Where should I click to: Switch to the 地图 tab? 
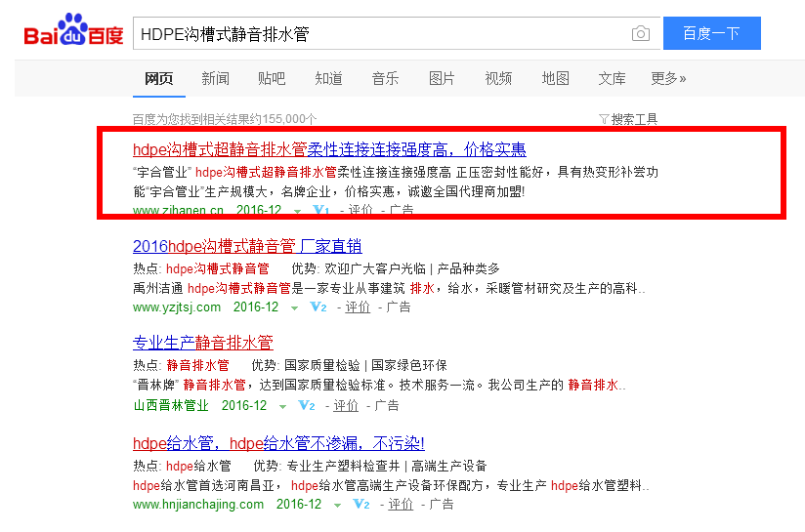coord(556,78)
